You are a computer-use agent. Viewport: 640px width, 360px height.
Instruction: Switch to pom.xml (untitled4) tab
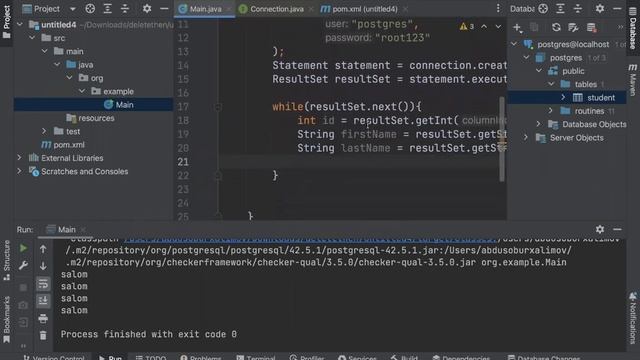click(364, 9)
